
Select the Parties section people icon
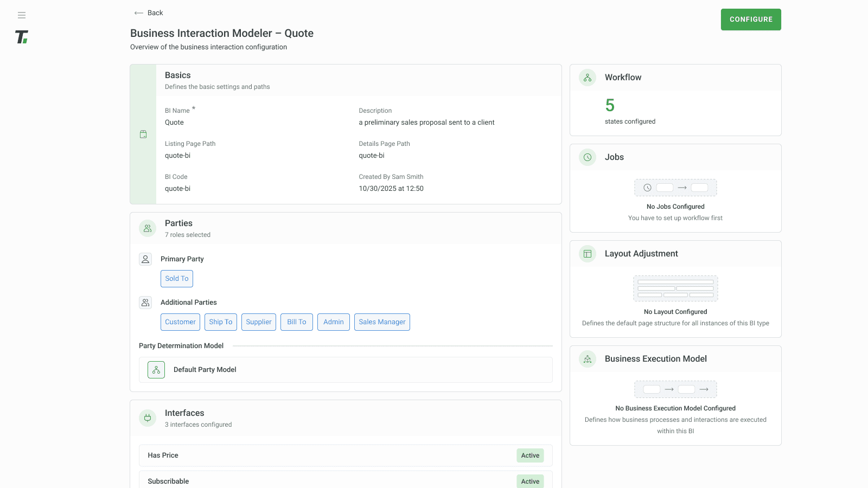coord(147,228)
